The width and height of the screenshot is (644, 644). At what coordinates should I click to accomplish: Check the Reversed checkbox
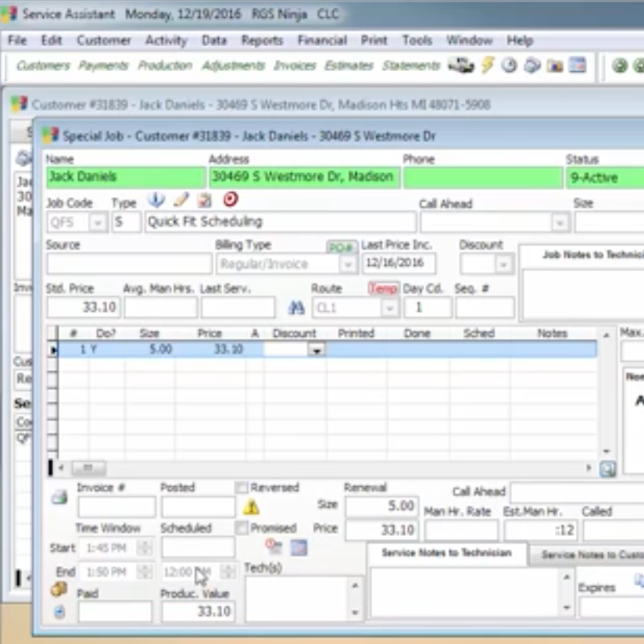pyautogui.click(x=242, y=488)
